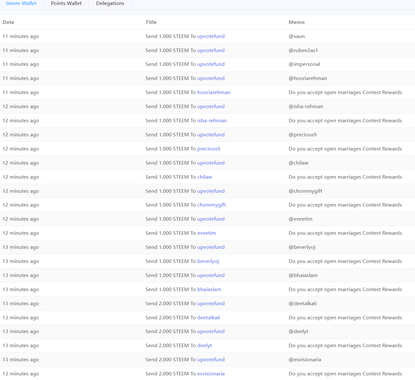Select the memo text @chilaw
This screenshot has width=415, height=380.
click(299, 163)
